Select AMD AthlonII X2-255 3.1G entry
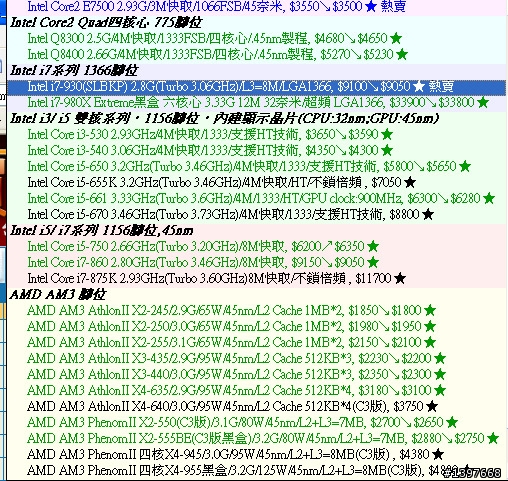This screenshot has width=508, height=481. [x=256, y=342]
